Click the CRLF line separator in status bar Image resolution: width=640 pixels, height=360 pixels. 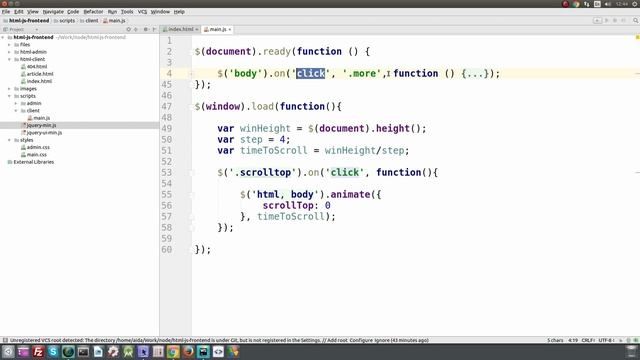pos(588,340)
